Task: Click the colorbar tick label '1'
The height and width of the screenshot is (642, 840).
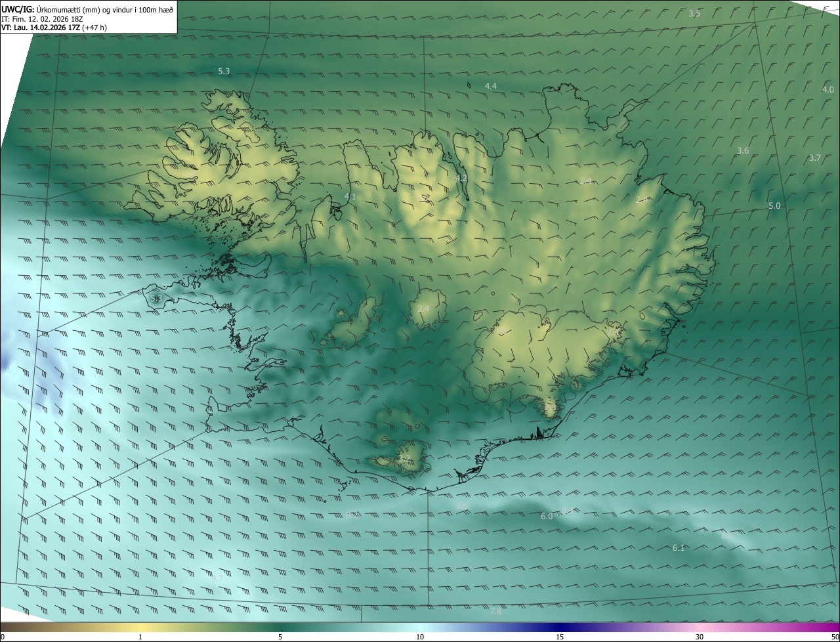Action: pyautogui.click(x=140, y=637)
